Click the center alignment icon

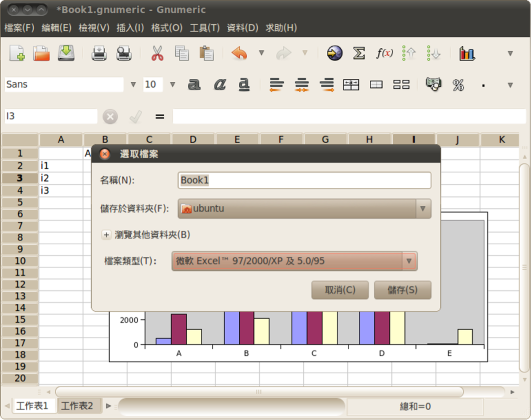[301, 85]
